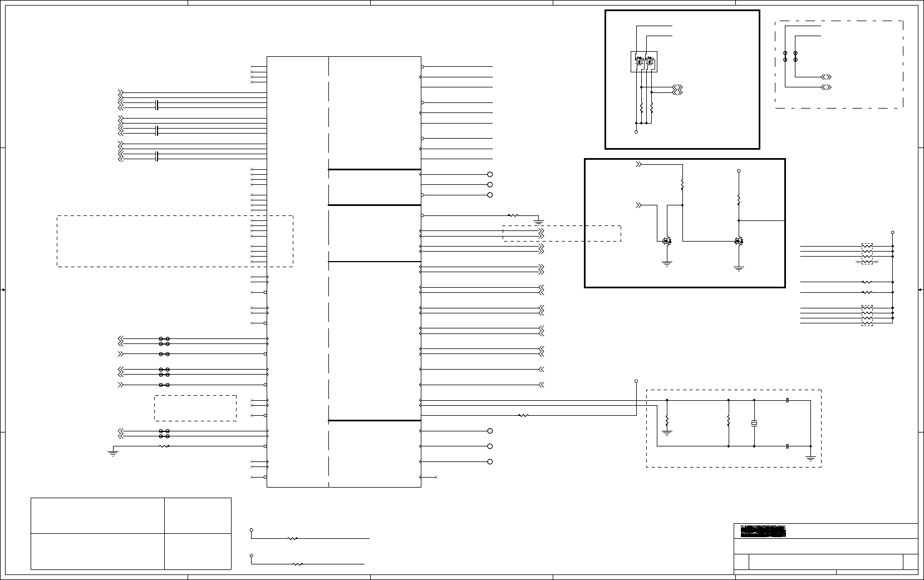
Task: Click the upper off-page connector in the dash-dot block
Action: 827,77
